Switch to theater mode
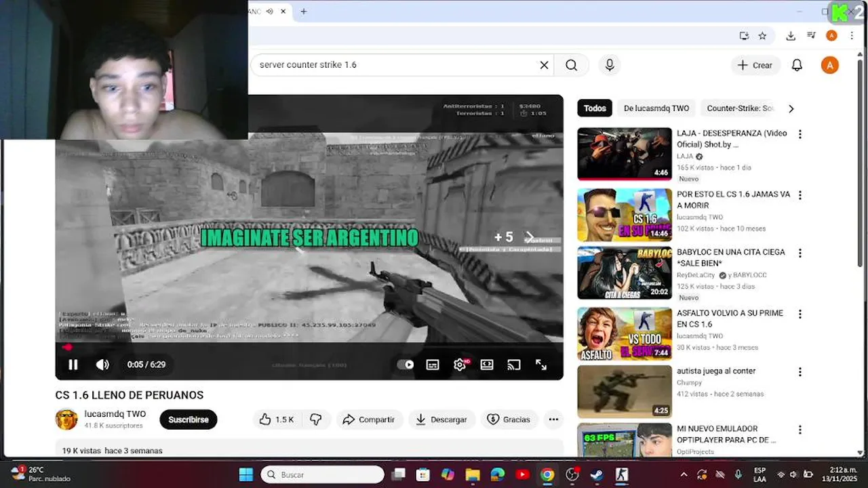Image resolution: width=868 pixels, height=488 pixels. coord(487,365)
